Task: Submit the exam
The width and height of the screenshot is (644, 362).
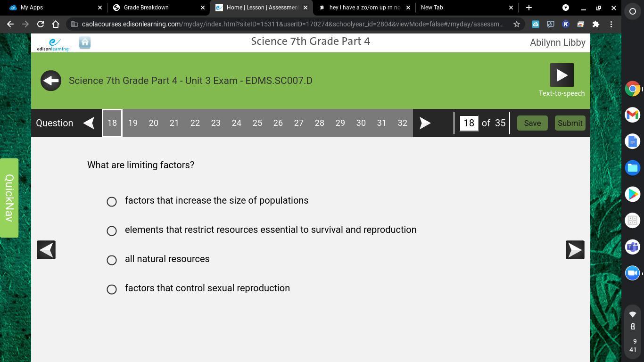Action: (x=570, y=123)
